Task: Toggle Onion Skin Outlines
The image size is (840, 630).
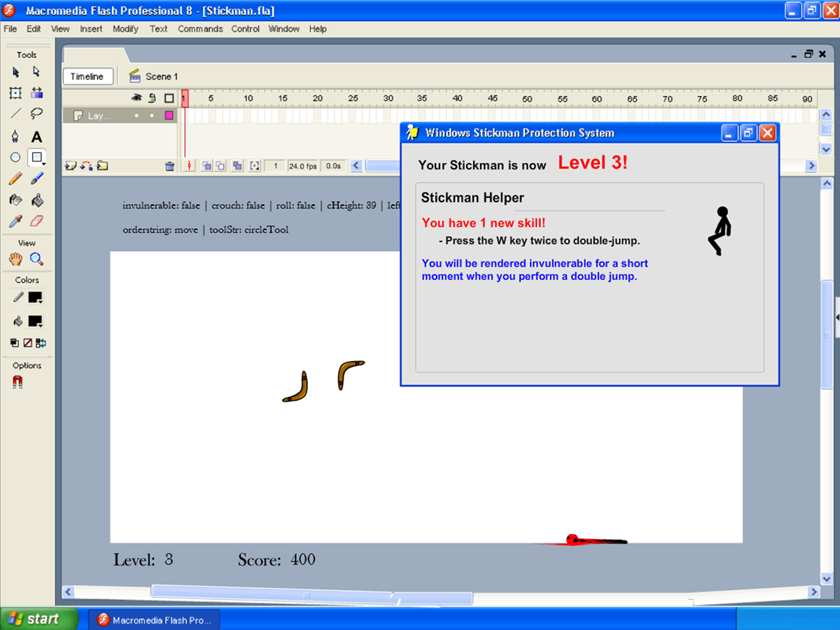Action: tap(220, 166)
